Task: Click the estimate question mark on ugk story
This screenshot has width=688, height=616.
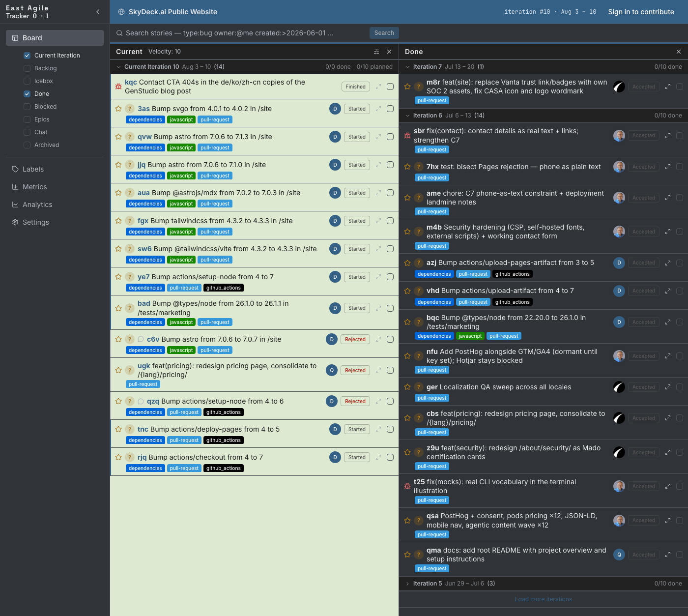Action: point(130,370)
